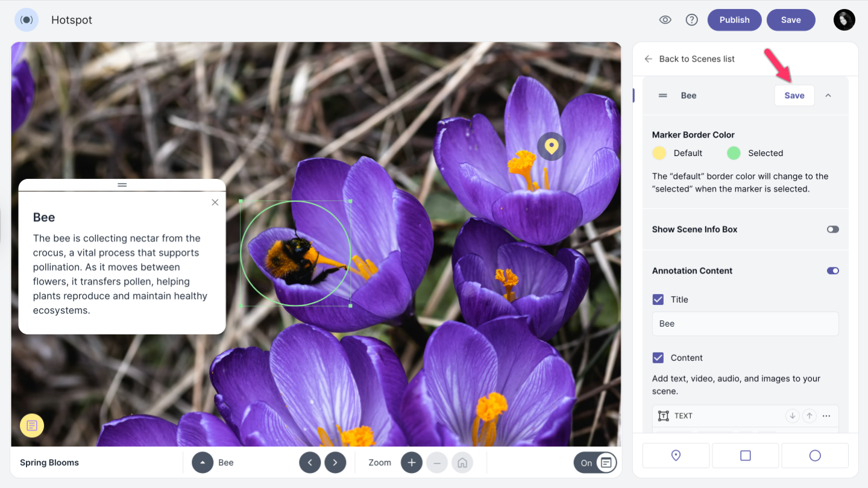
Task: Go back to Scenes list
Action: [x=690, y=59]
